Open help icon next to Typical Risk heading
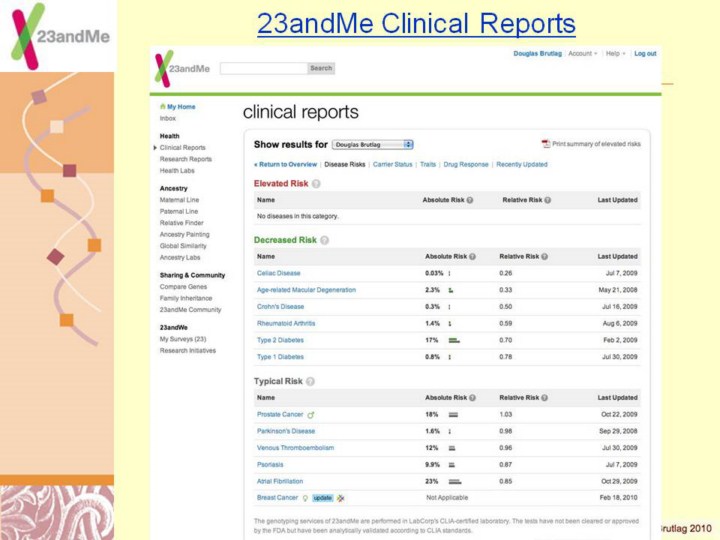This screenshot has height=540, width=720. 310,381
